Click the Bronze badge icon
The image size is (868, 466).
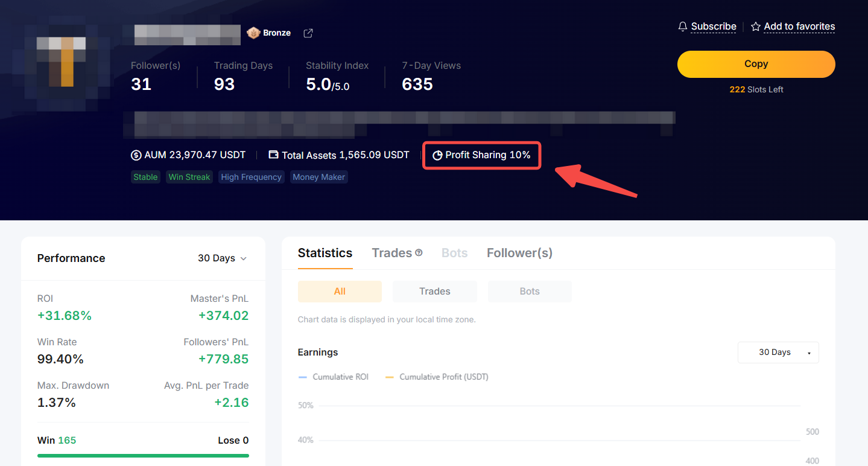click(253, 33)
